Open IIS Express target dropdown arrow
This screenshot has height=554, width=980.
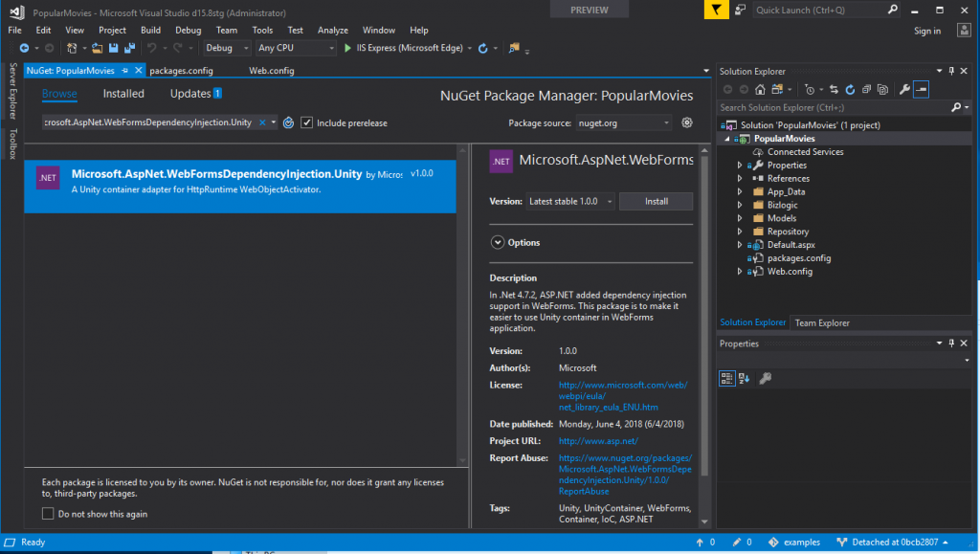[469, 48]
